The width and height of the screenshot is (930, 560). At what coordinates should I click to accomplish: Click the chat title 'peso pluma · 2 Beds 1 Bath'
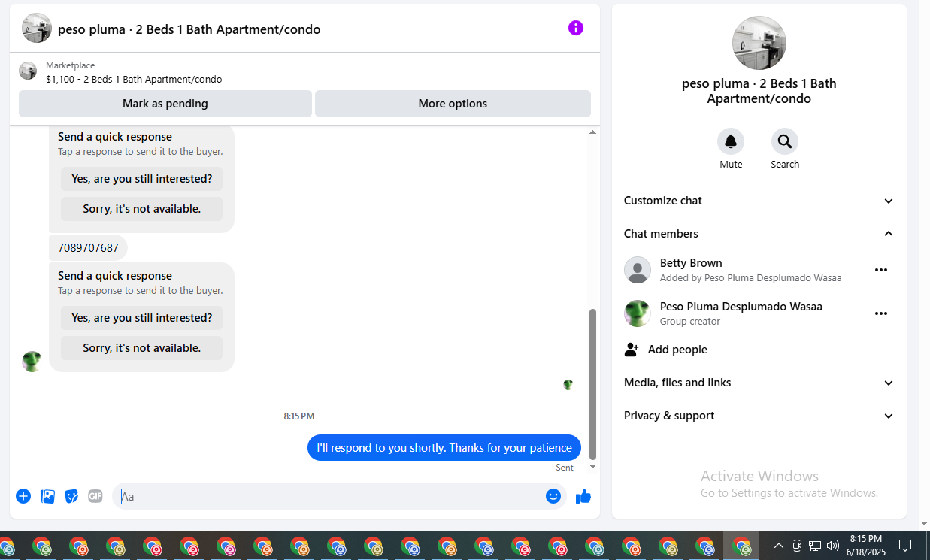click(x=189, y=29)
